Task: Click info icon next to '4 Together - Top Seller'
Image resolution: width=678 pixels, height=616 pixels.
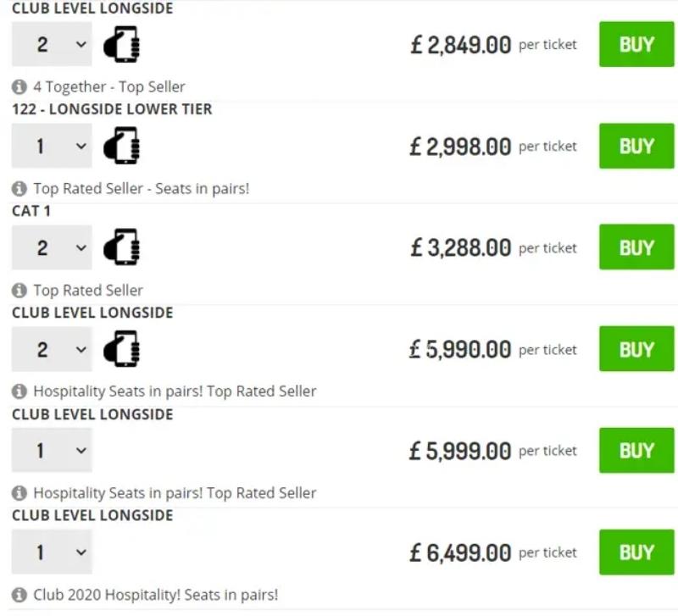Action: click(19, 86)
